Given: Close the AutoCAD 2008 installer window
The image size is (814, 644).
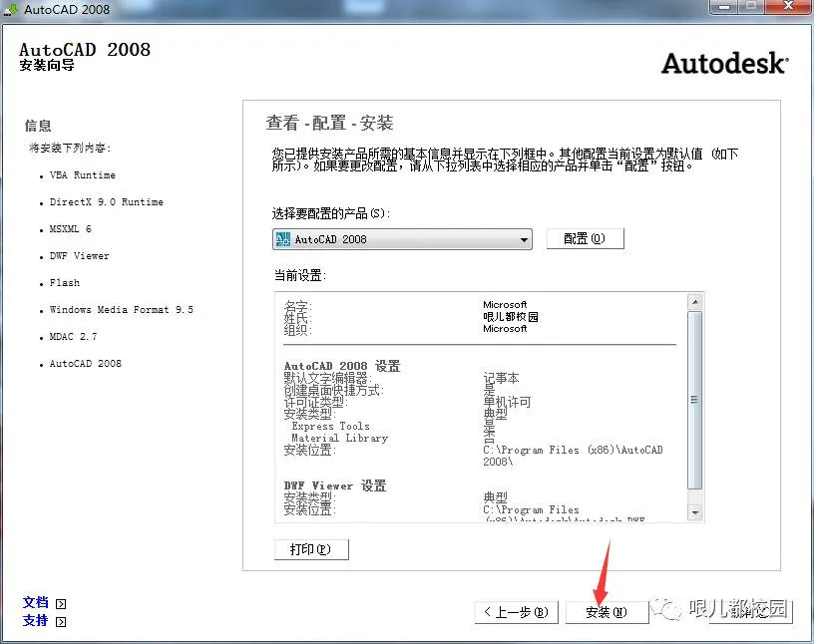Looking at the screenshot, I should point(788,7).
